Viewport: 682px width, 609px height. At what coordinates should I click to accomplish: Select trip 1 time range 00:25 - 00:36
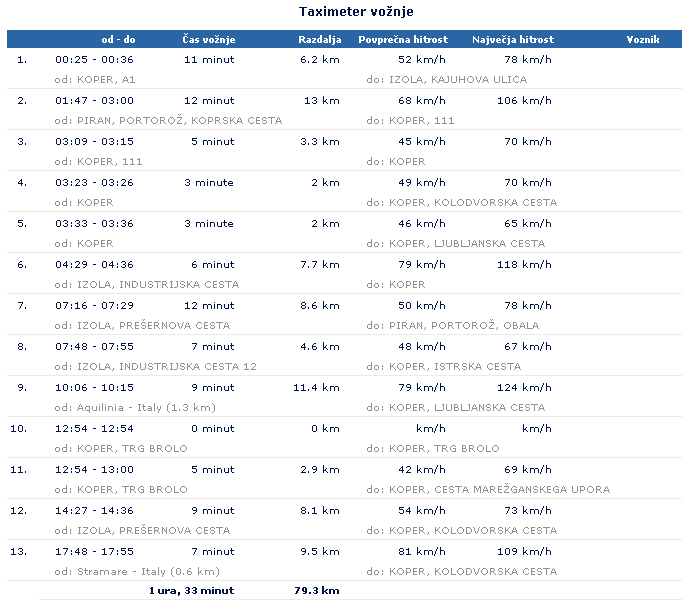click(x=94, y=60)
